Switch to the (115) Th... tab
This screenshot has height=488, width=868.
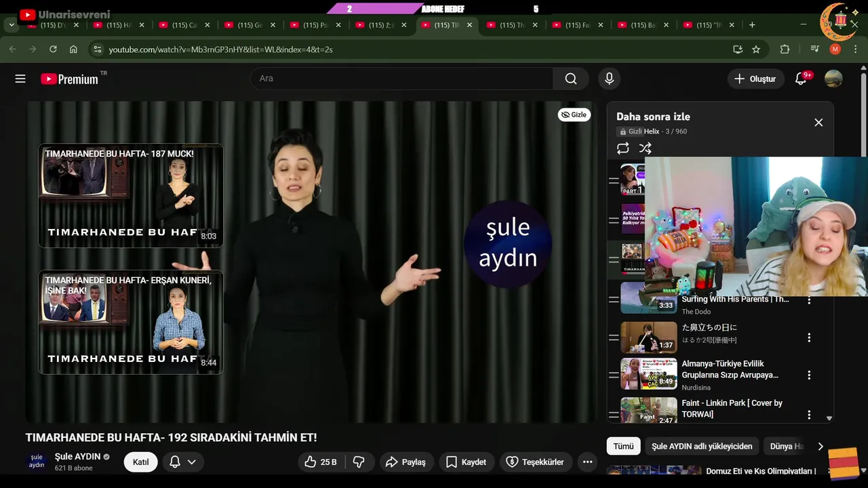coord(512,25)
